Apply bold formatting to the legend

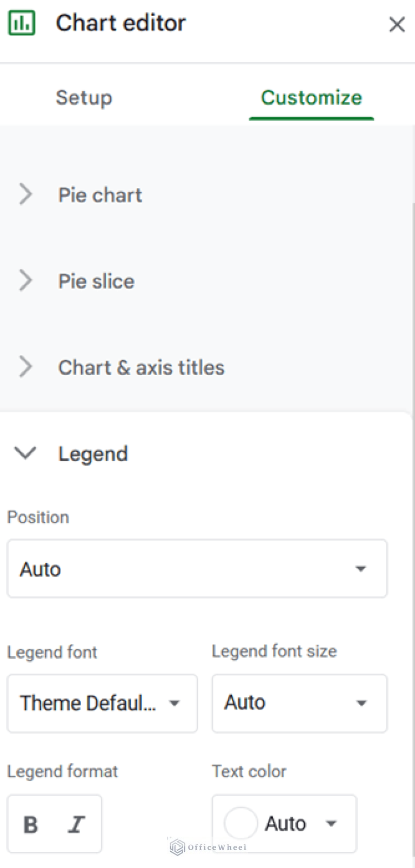point(31,824)
